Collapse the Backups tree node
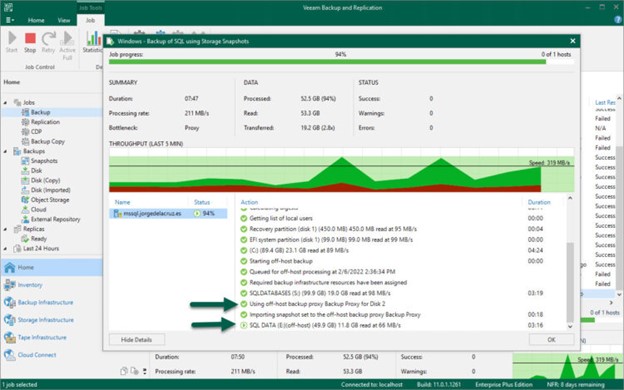This screenshot has width=624, height=390. pyautogui.click(x=6, y=151)
